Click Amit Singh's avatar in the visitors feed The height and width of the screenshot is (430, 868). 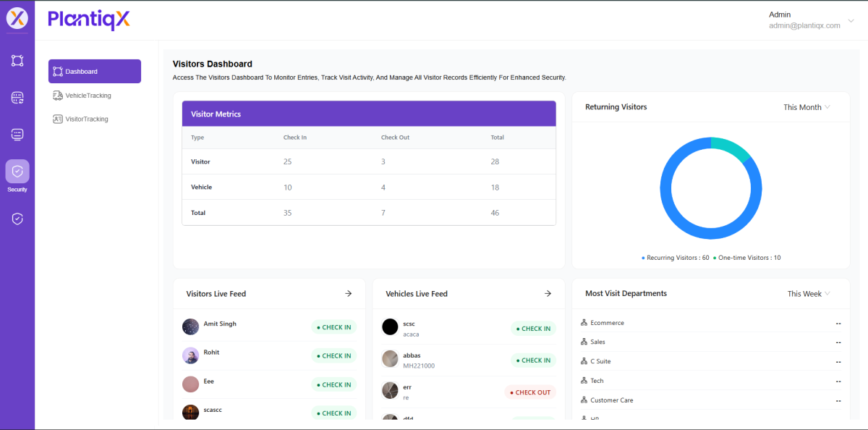pos(191,326)
